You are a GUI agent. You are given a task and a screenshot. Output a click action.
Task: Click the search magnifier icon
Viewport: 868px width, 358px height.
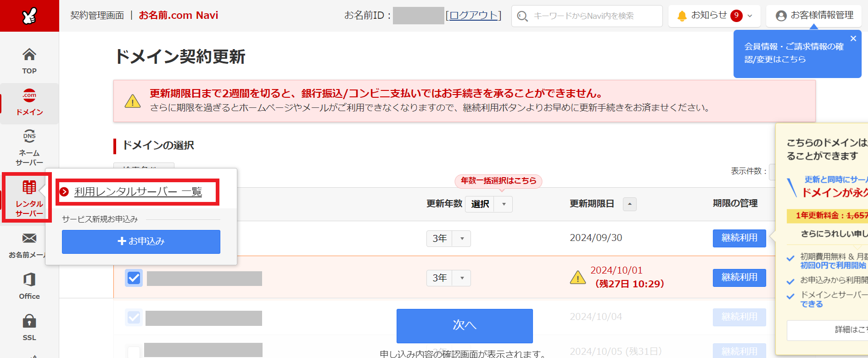coord(522,17)
